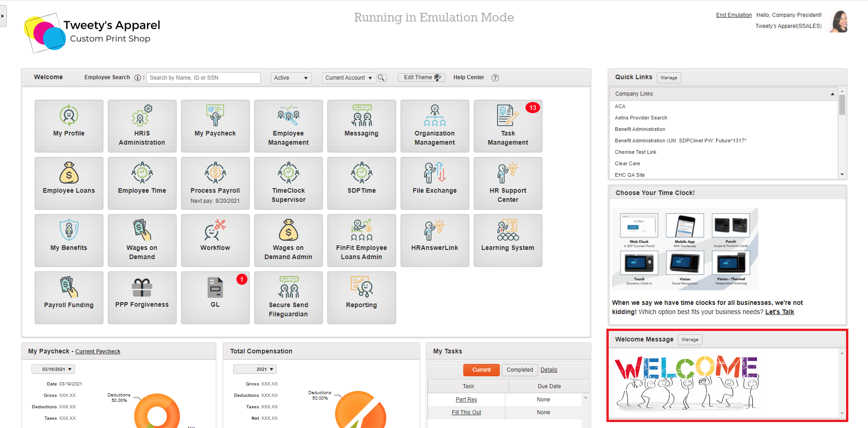The image size is (868, 428).
Task: Open the Workflow tile
Action: pyautogui.click(x=215, y=240)
